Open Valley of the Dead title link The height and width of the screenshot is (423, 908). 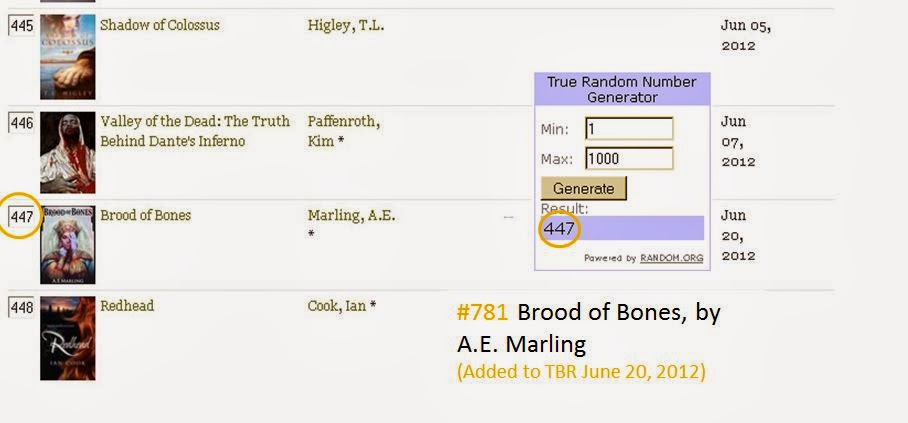(x=195, y=131)
